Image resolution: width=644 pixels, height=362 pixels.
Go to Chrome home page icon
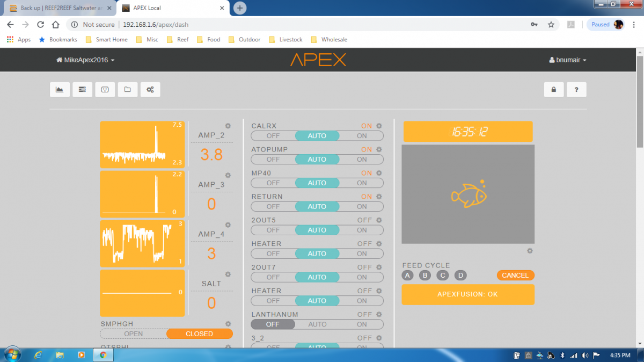click(55, 25)
